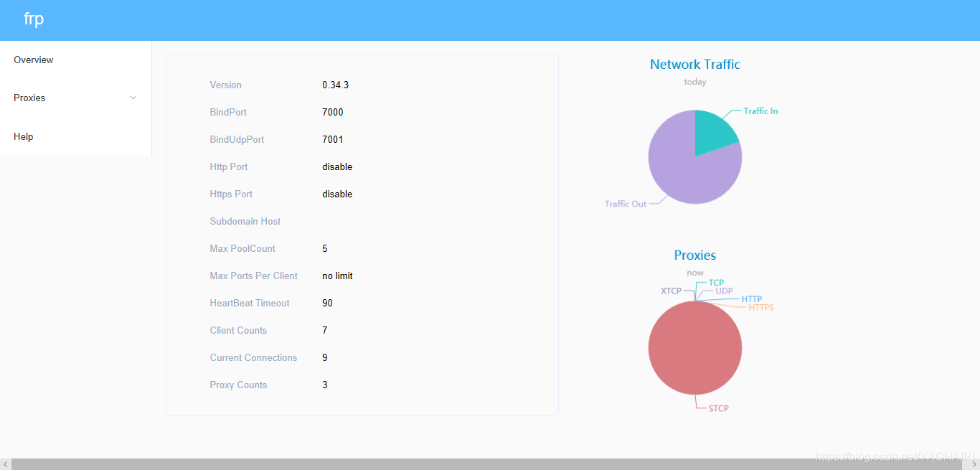Click the Proxies chart title
This screenshot has width=980, height=470.
[695, 255]
